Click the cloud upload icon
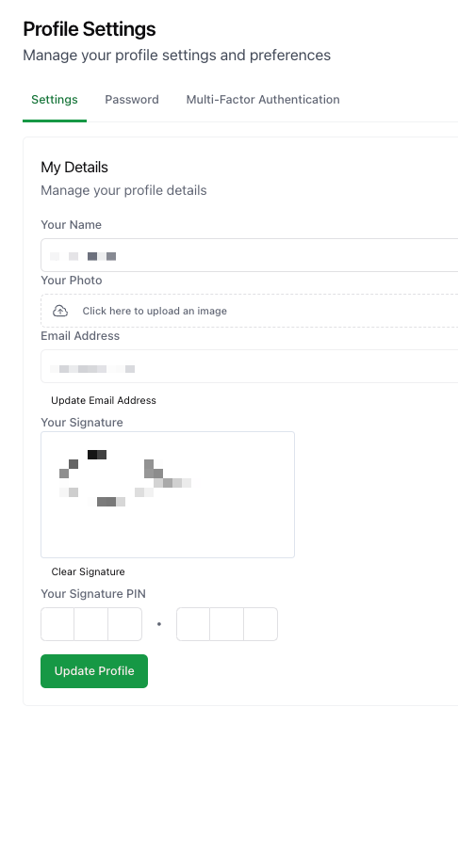The height and width of the screenshot is (868, 458). coord(60,311)
